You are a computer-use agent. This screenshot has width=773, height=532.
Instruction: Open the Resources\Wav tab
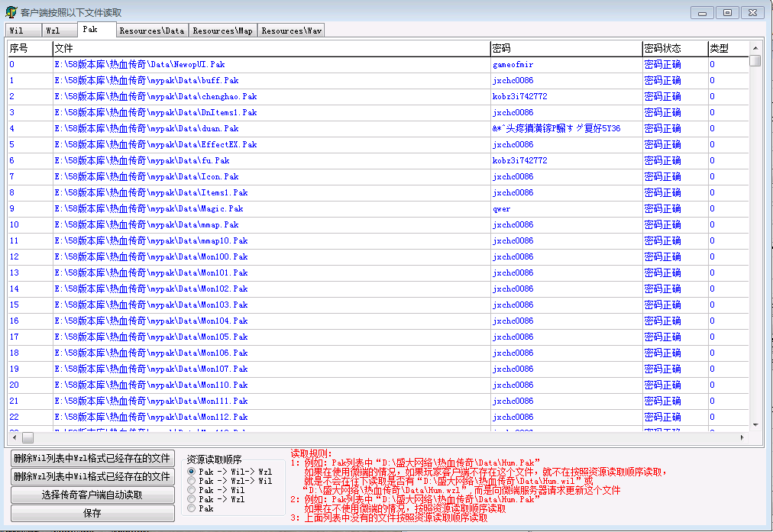pyautogui.click(x=291, y=31)
